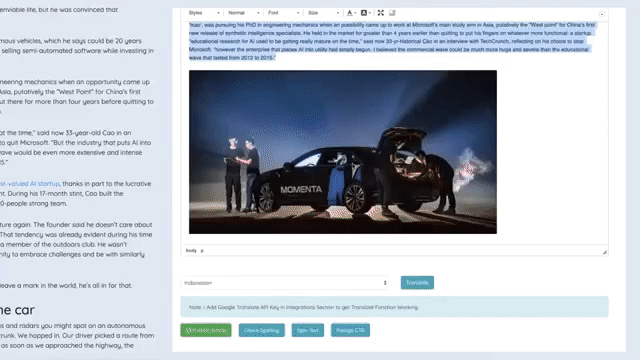Screen dimensions: 640x360
Task: Open the Size dropdown
Action: click(323, 13)
